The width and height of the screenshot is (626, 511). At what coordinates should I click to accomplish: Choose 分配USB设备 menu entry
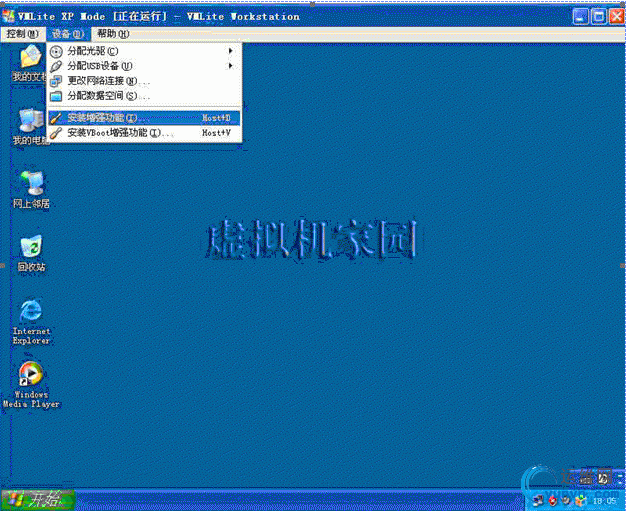145,66
